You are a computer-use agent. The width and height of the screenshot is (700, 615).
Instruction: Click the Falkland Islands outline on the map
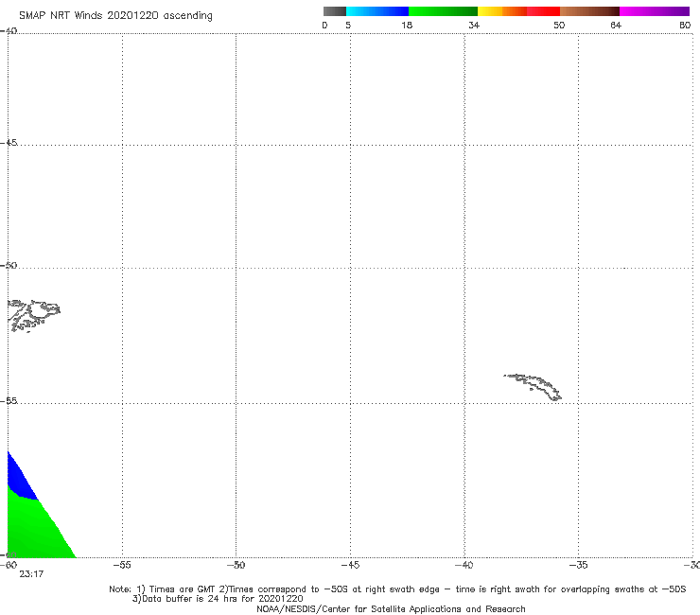33,316
